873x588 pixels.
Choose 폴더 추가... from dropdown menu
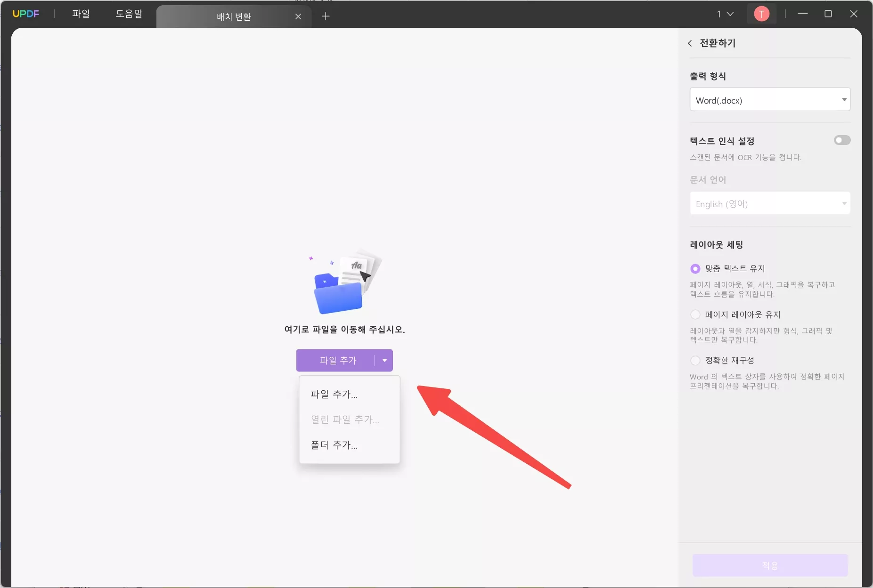coord(349,445)
